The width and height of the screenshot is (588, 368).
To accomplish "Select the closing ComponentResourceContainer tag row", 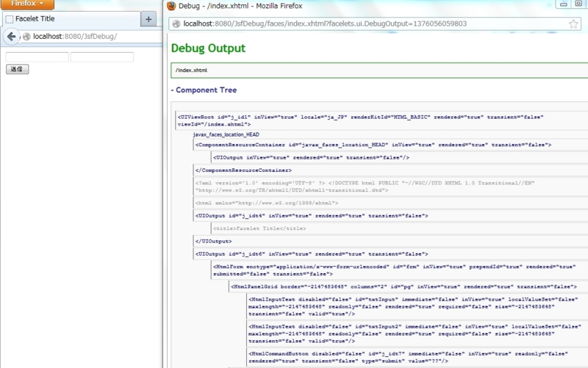I will (x=390, y=170).
